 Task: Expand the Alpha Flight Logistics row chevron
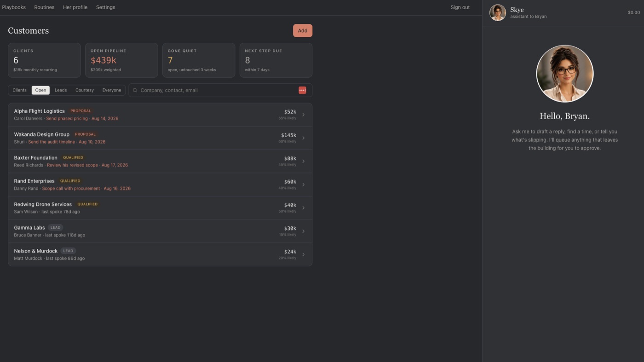(303, 115)
